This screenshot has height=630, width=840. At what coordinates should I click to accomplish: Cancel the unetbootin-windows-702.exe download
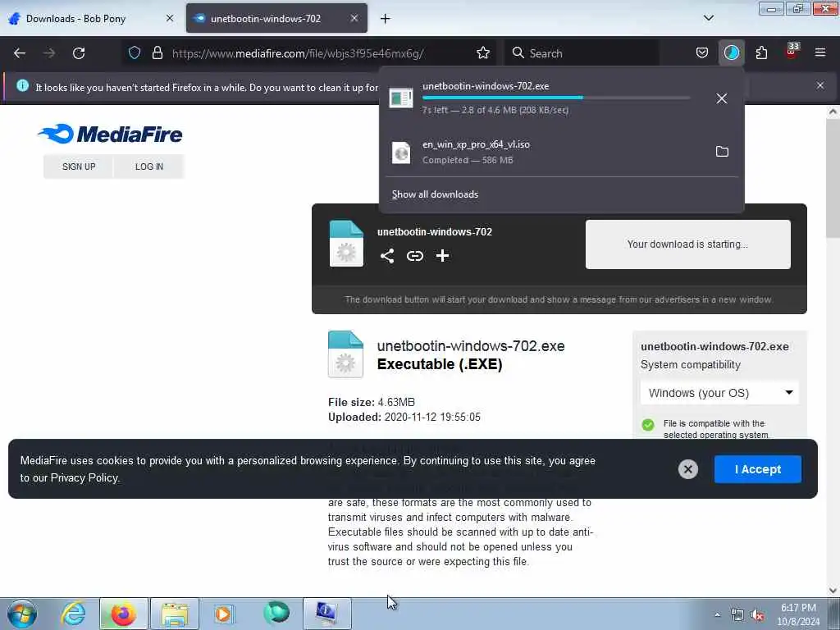click(722, 98)
